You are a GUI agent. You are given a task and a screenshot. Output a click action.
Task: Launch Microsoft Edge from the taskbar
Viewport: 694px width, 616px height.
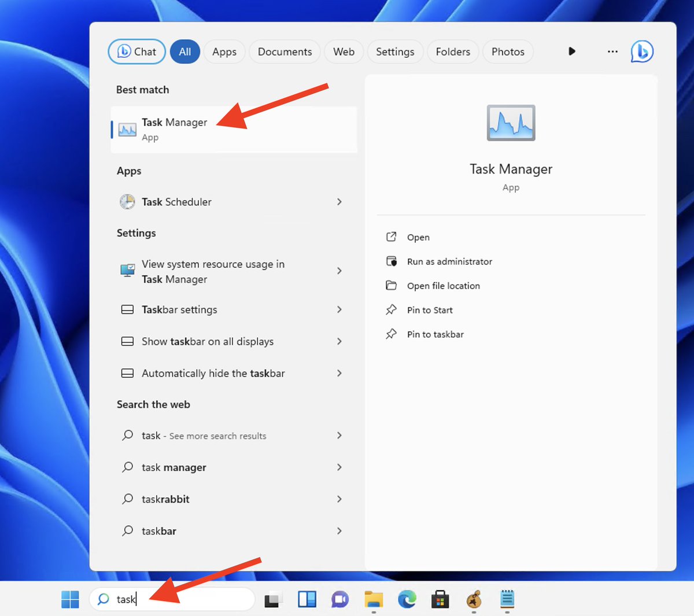(x=407, y=600)
